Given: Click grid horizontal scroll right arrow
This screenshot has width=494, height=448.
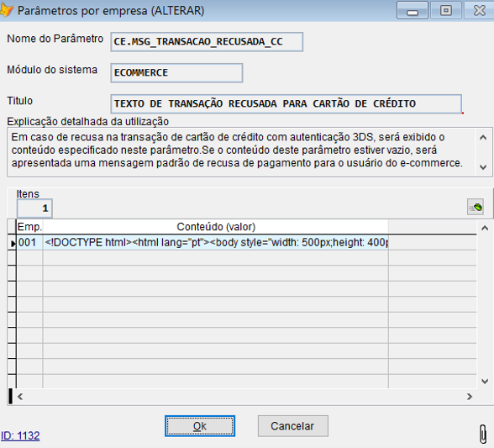Looking at the screenshot, I should coord(470,396).
